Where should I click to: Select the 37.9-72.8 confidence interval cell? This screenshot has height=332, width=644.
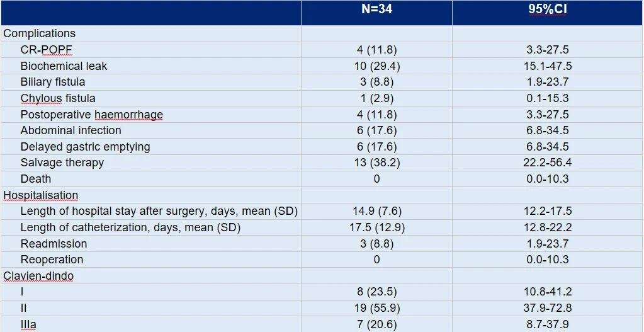coord(548,308)
